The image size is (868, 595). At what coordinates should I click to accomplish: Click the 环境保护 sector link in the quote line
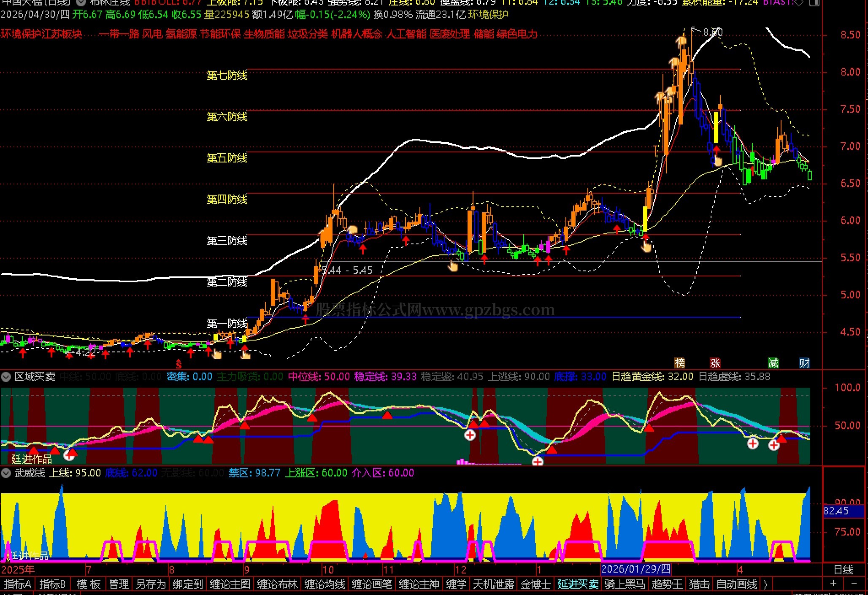coord(488,15)
